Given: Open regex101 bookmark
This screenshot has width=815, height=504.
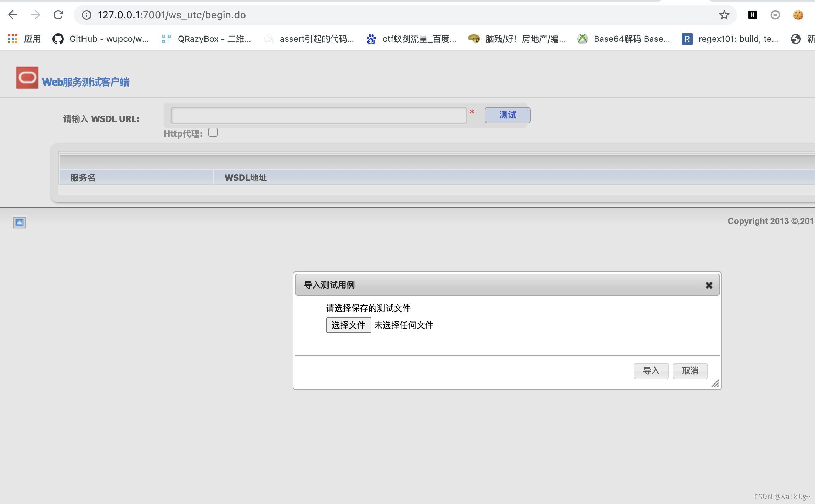Looking at the screenshot, I should (x=730, y=39).
